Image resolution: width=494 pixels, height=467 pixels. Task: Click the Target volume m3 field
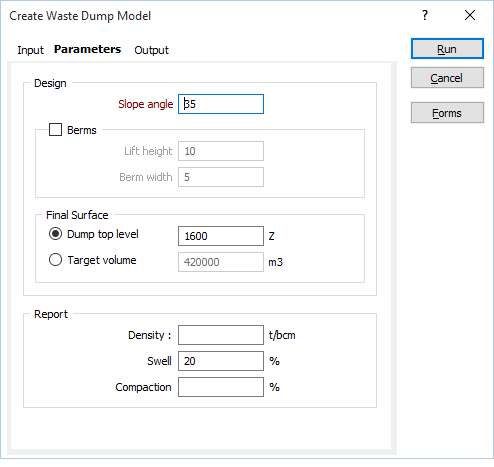221,262
